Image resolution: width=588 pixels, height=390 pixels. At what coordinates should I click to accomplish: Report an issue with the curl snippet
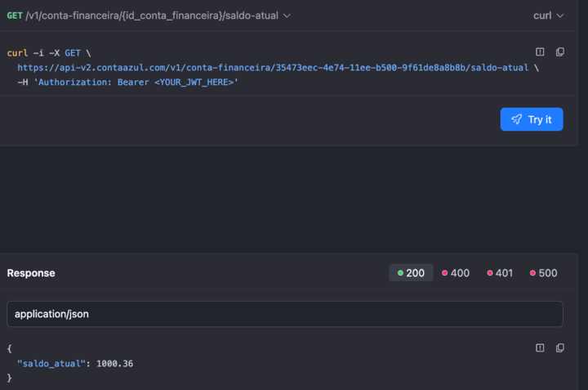(540, 52)
